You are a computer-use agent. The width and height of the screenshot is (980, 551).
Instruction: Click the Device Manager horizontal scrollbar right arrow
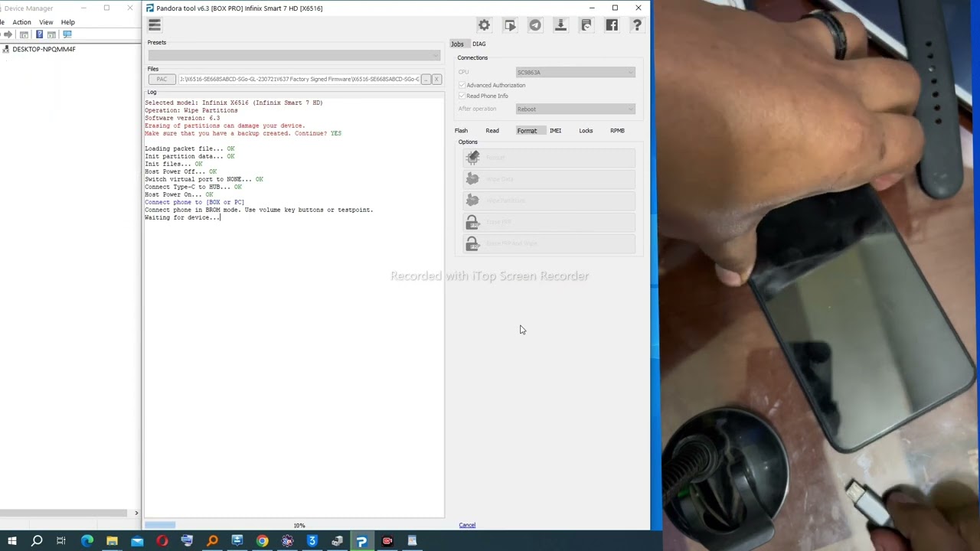[x=136, y=513]
